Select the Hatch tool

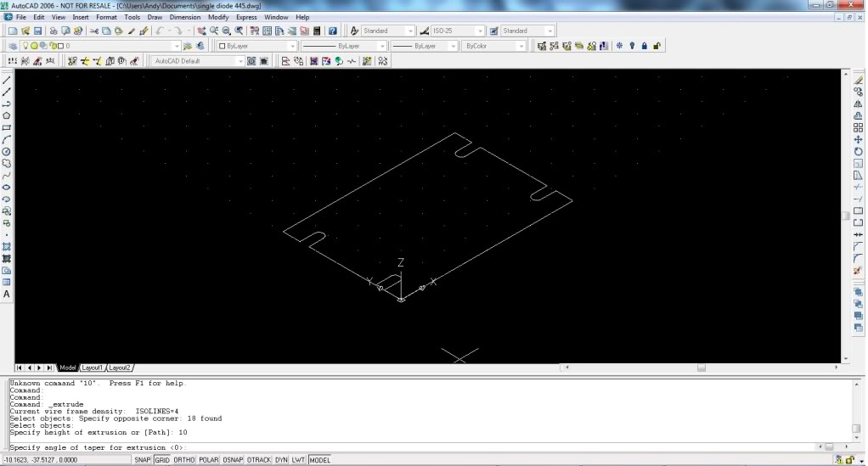pyautogui.click(x=7, y=246)
